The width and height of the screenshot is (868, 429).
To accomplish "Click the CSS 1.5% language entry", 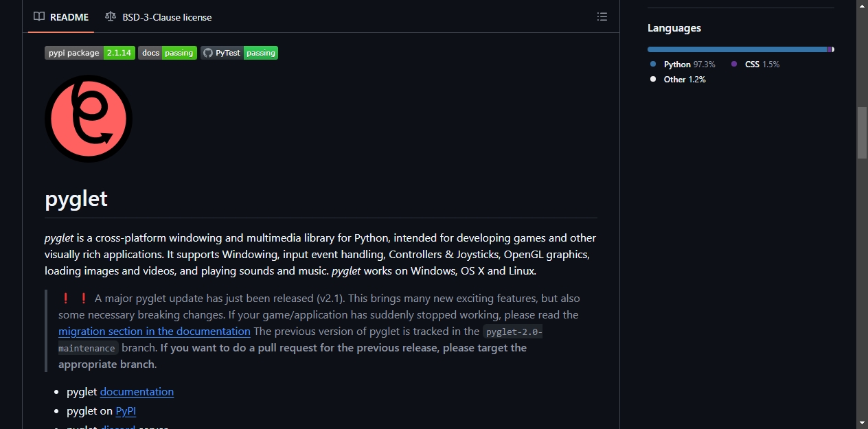I will tap(755, 64).
